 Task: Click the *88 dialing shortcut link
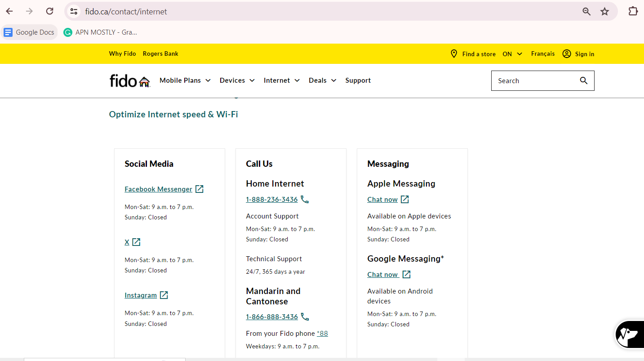click(322, 333)
